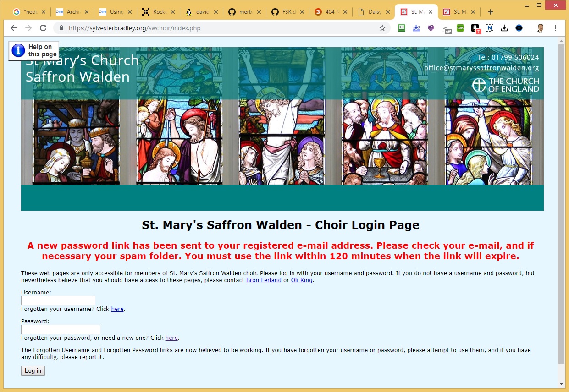
Task: Go back using the browser back arrow
Action: (x=14, y=28)
